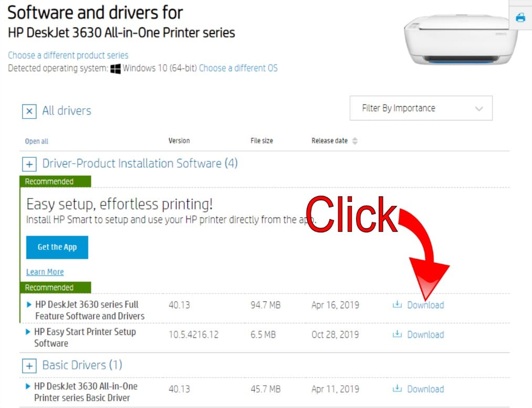The width and height of the screenshot is (532, 408).
Task: Click the HP DeskJet printer image
Action: coord(460,39)
